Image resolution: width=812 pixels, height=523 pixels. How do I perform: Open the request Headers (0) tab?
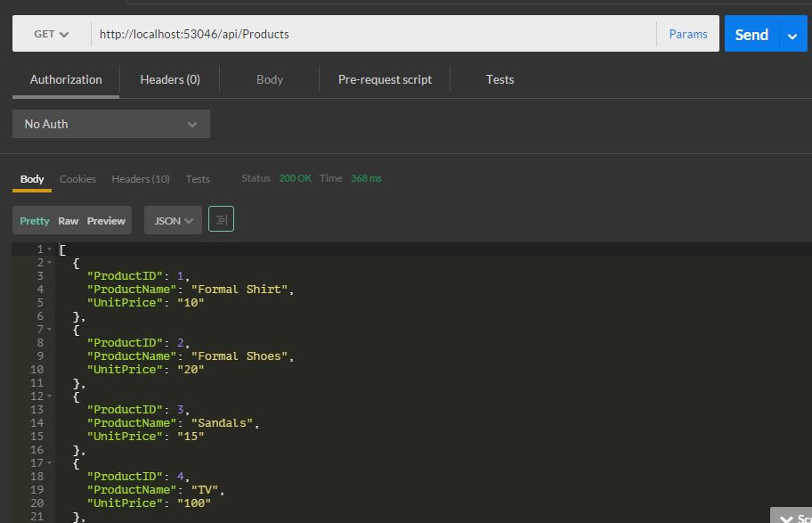(170, 79)
